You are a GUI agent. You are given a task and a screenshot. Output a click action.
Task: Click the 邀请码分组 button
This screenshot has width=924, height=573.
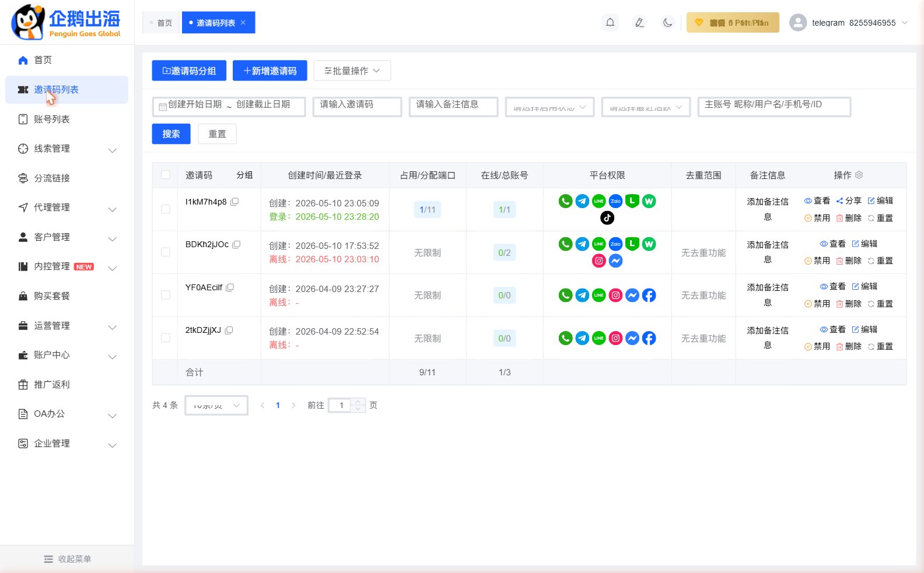[x=190, y=71]
